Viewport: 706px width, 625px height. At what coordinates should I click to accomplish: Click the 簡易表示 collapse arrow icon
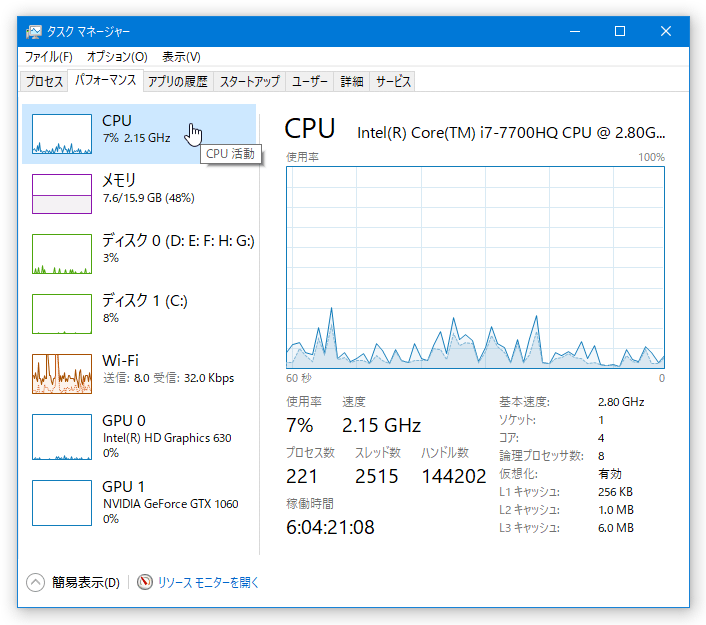click(x=35, y=582)
